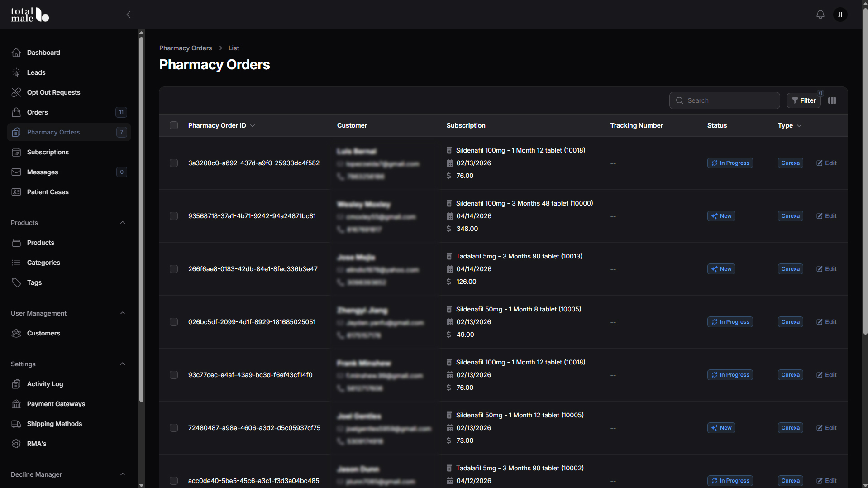Collapse the User Management section

123,313
